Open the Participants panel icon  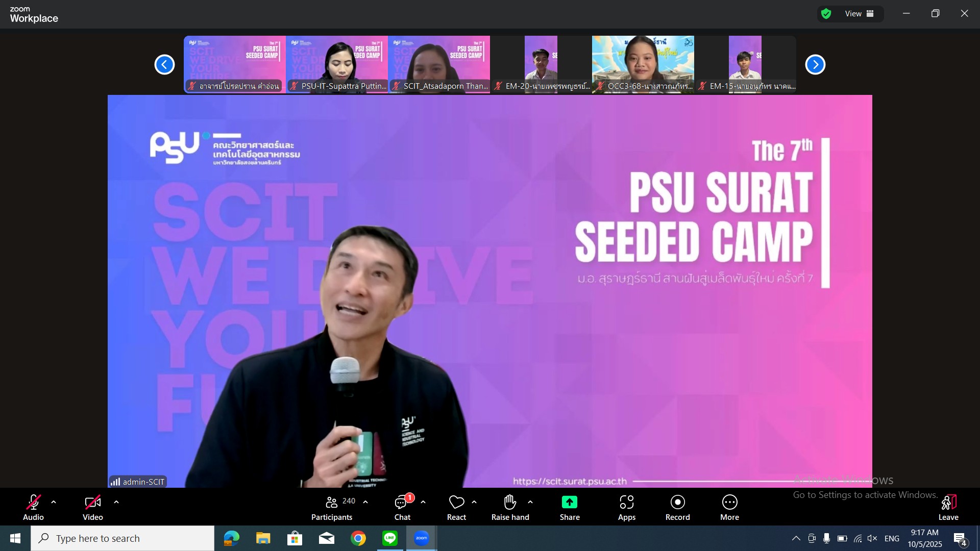332,503
